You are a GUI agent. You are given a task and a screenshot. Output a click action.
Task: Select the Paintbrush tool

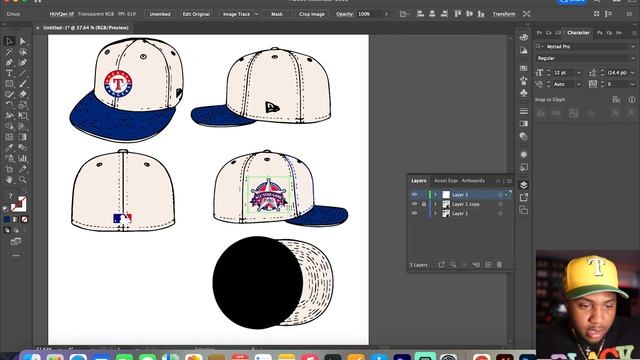pos(22,84)
